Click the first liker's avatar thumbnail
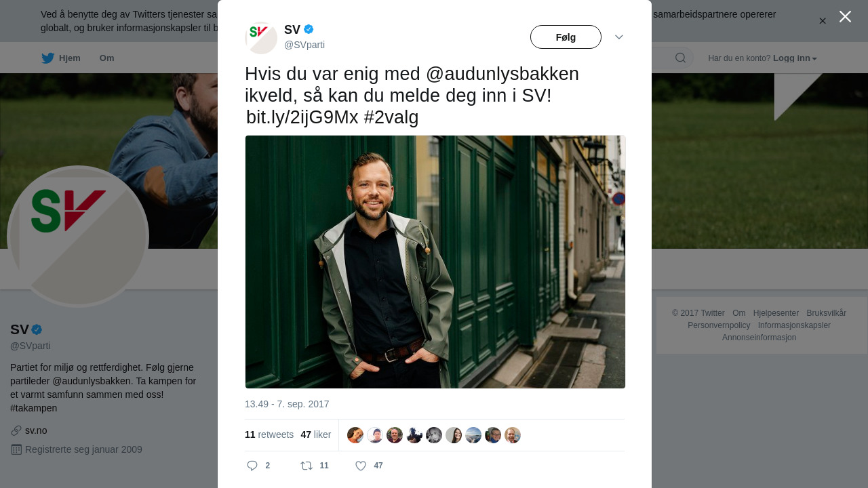The width and height of the screenshot is (868, 488). coord(355,435)
